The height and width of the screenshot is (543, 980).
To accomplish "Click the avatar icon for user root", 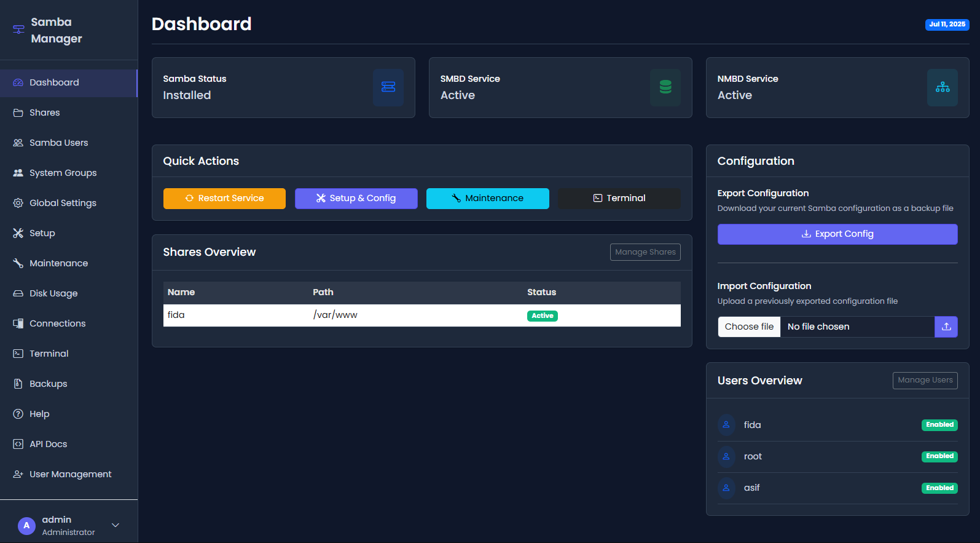I will point(726,456).
